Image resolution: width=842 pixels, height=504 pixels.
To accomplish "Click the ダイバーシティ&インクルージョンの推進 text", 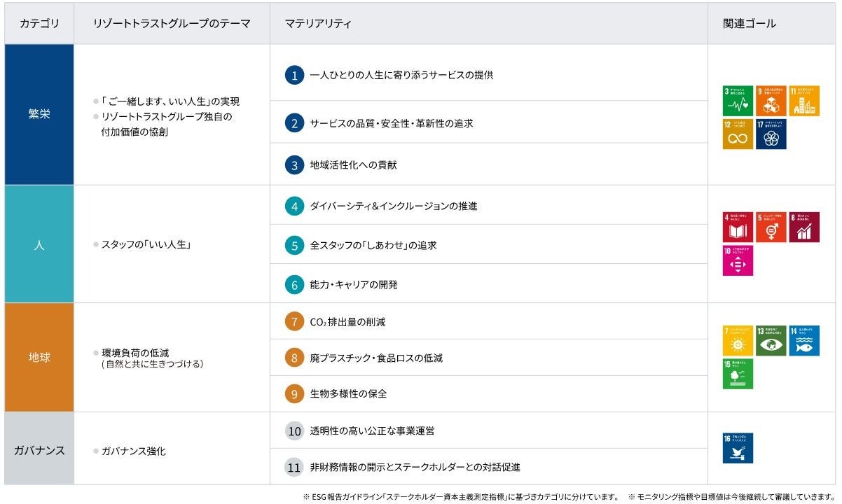I will click(394, 206).
